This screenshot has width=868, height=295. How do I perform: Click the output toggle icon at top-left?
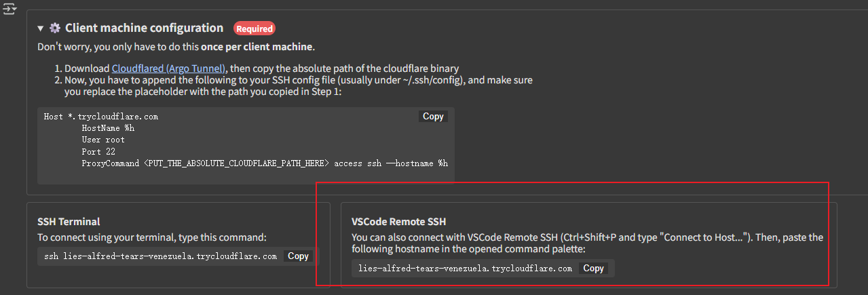click(10, 11)
